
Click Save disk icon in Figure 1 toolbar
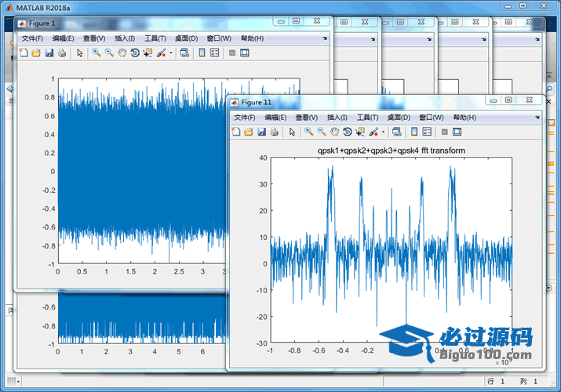tap(49, 53)
